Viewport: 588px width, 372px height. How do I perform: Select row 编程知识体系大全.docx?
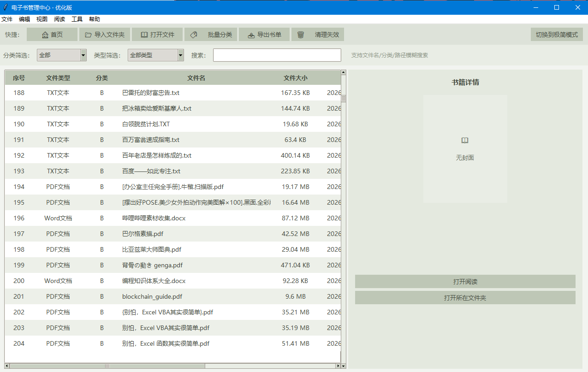coord(173,281)
